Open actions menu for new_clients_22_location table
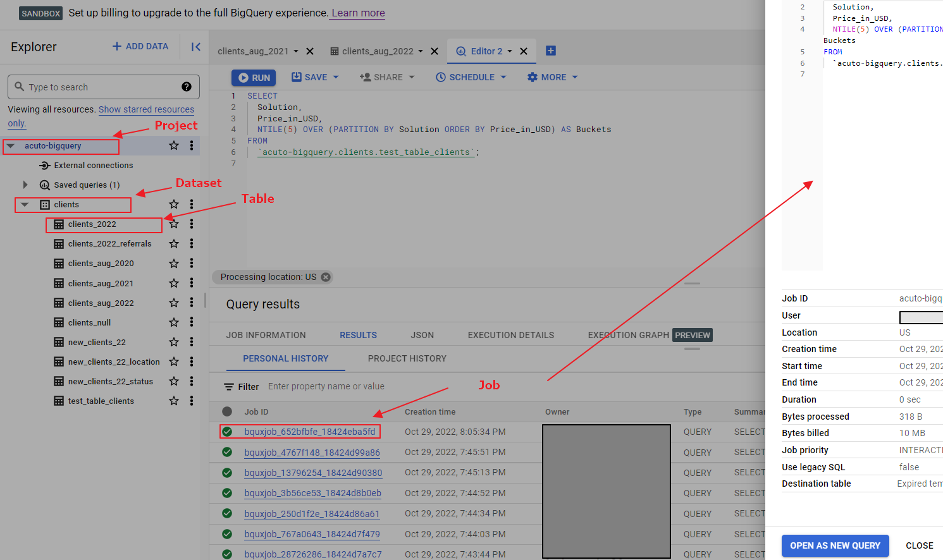The image size is (943, 560). pos(192,362)
